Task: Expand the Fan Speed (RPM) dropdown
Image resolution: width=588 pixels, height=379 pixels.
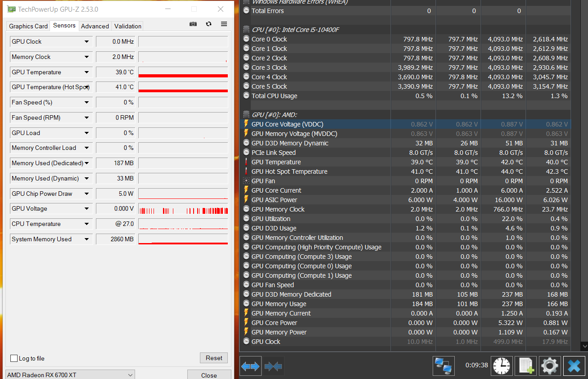Action: 86,118
